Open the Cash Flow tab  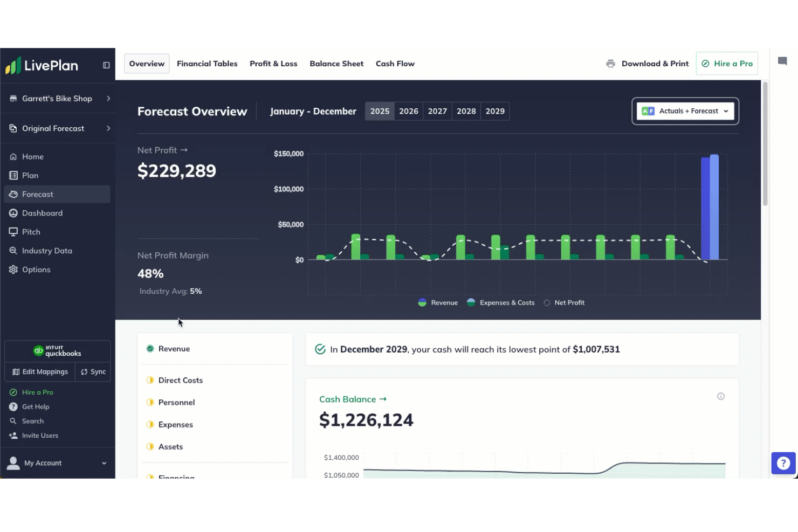tap(395, 63)
